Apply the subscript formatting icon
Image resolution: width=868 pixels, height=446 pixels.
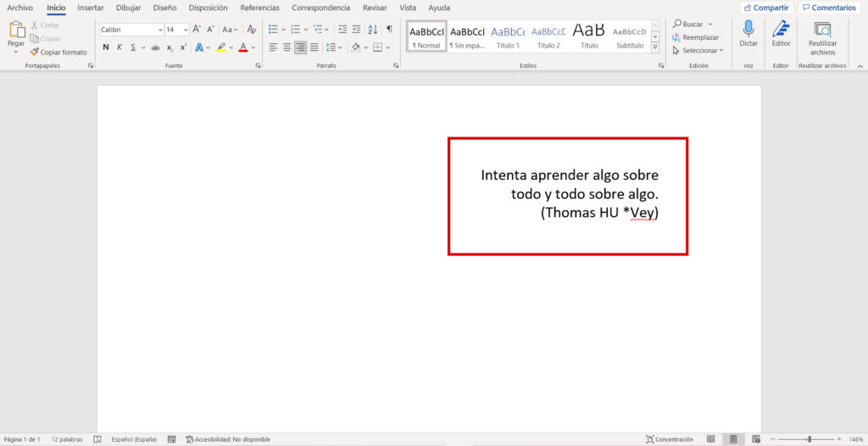[170, 47]
